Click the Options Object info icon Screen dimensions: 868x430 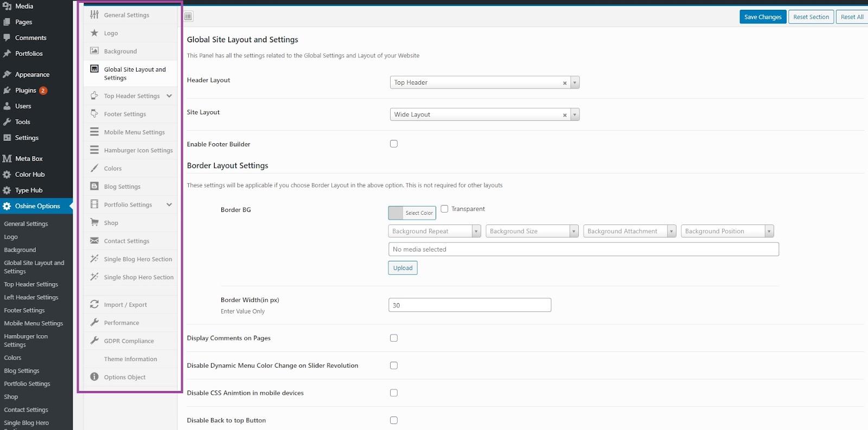click(94, 377)
